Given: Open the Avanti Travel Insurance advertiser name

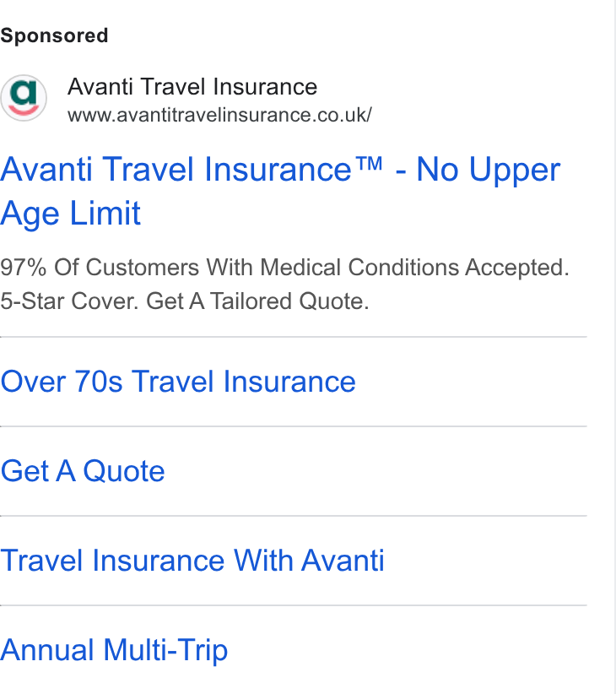Looking at the screenshot, I should coord(192,86).
